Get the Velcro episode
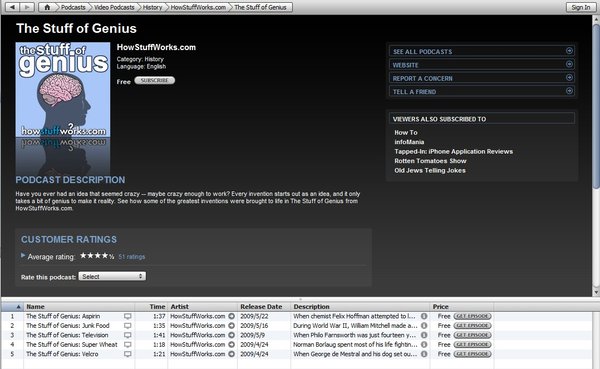Viewport: 600px width, 369px height. pyautogui.click(x=473, y=354)
